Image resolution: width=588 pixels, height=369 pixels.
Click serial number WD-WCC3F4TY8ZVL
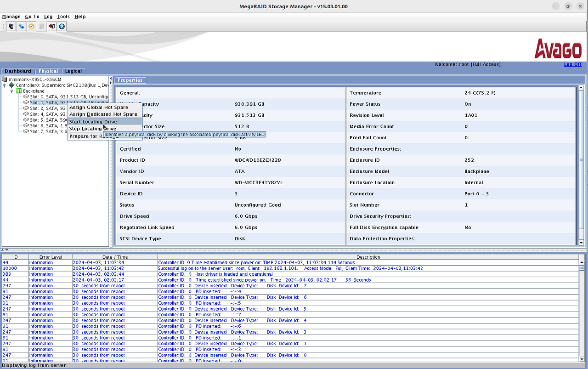click(259, 182)
